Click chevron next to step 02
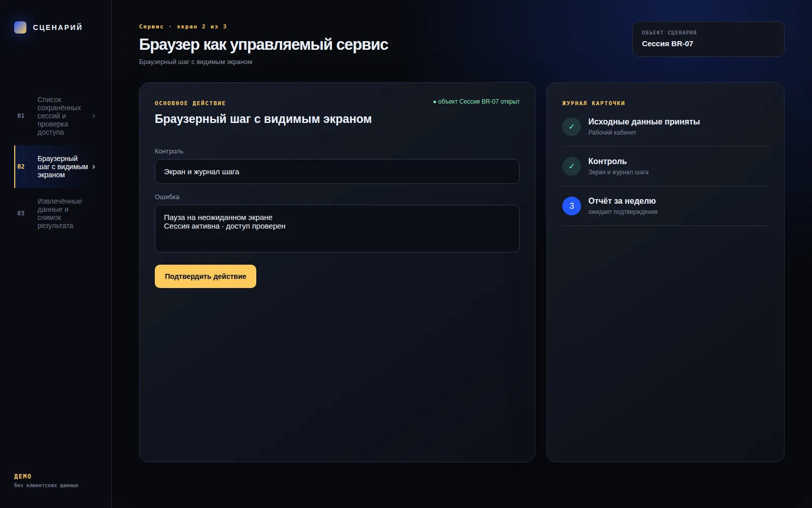Viewport: 812px width, 508px height. click(x=93, y=167)
